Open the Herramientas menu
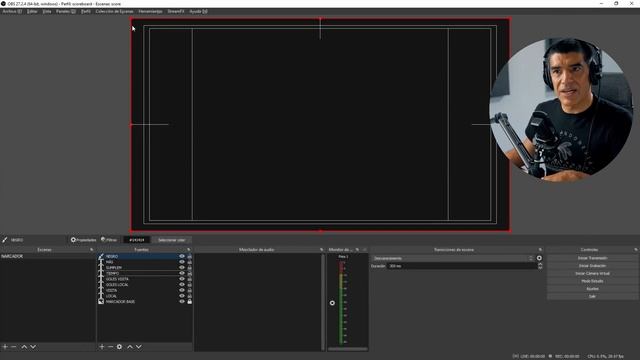 150,11
